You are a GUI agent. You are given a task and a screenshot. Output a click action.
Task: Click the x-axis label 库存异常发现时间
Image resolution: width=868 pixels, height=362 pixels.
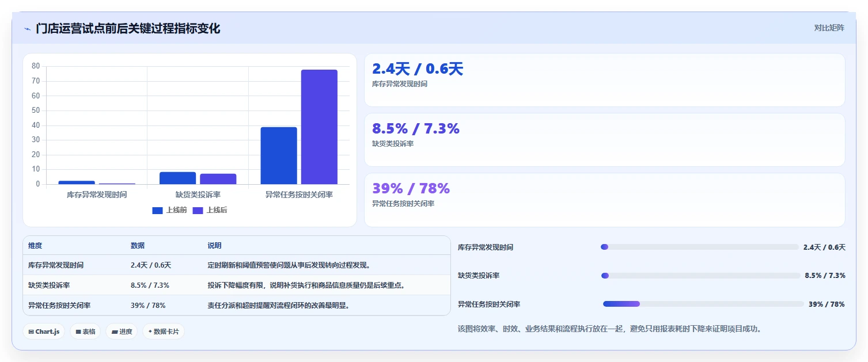tap(97, 195)
